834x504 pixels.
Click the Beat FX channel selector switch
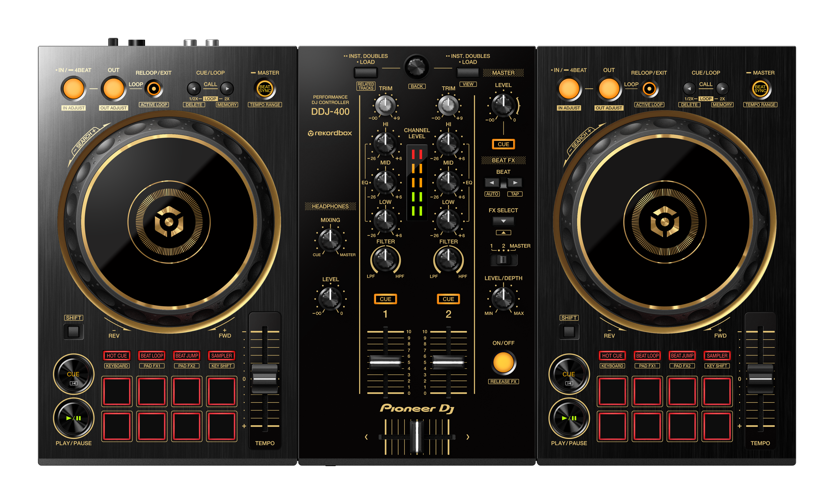click(503, 259)
